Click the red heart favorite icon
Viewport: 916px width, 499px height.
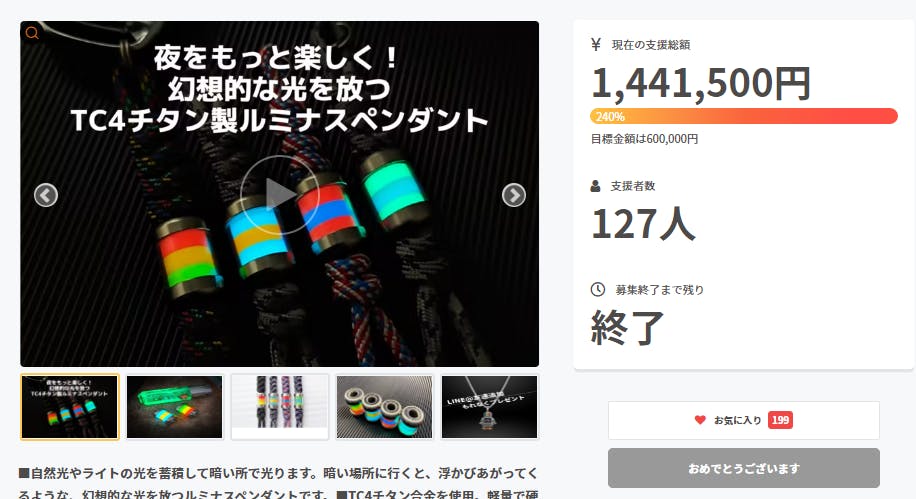(700, 420)
